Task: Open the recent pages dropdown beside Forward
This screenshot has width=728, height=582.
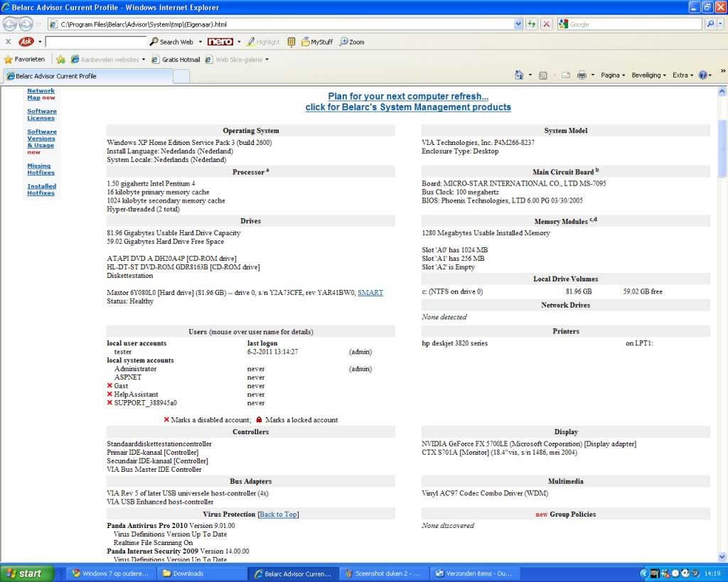Action: 38,24
